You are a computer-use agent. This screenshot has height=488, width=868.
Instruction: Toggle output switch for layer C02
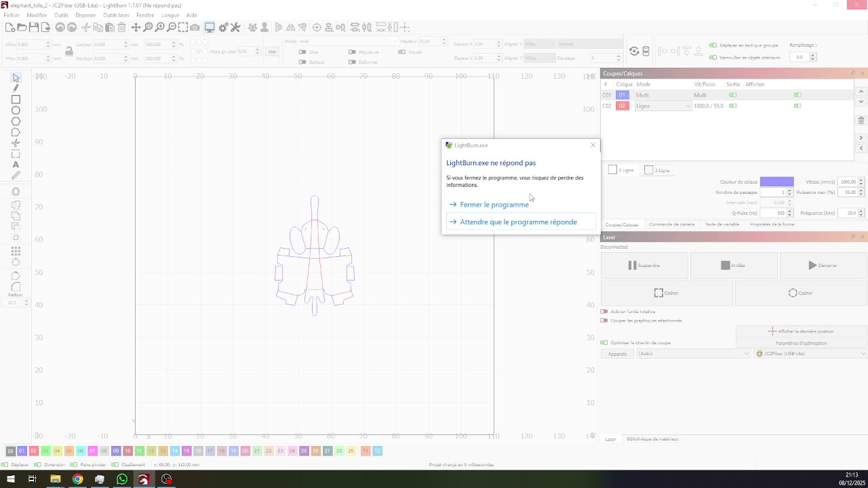pyautogui.click(x=732, y=106)
